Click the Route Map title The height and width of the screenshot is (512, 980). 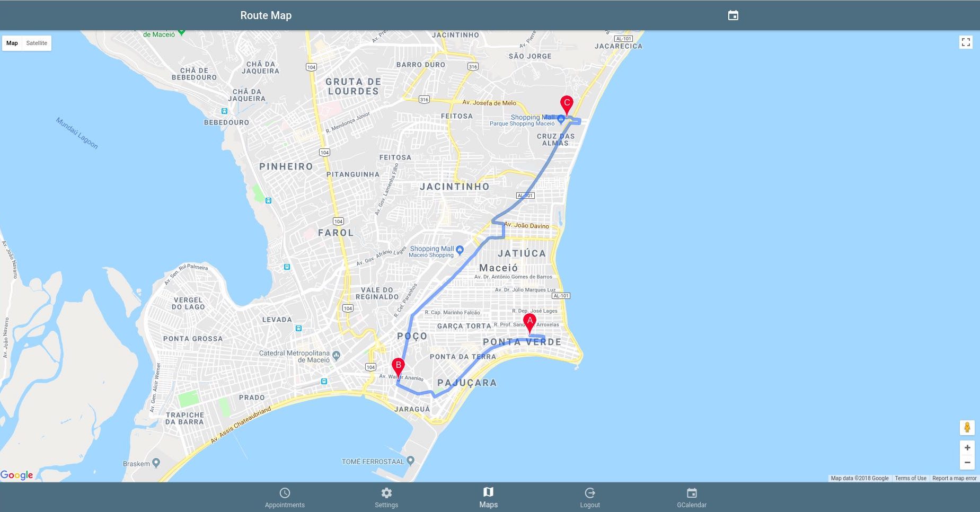(x=266, y=15)
